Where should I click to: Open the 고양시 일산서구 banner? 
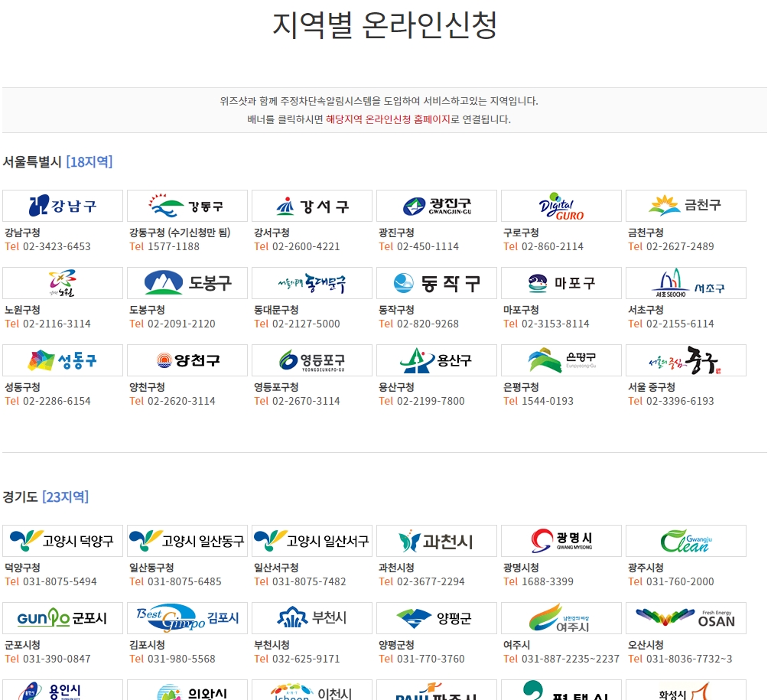pyautogui.click(x=312, y=541)
